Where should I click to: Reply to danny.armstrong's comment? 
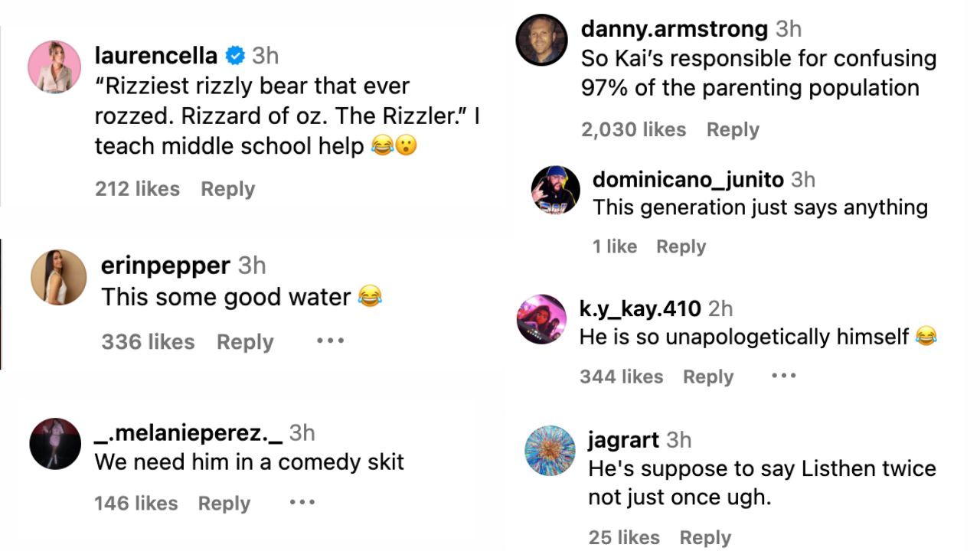tap(733, 130)
